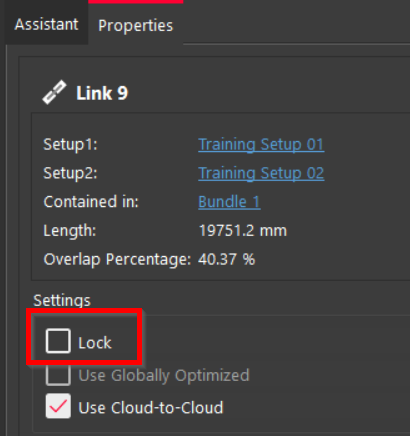Image resolution: width=410 pixels, height=436 pixels.
Task: Click the 40.37 % overlap value
Action: (227, 259)
